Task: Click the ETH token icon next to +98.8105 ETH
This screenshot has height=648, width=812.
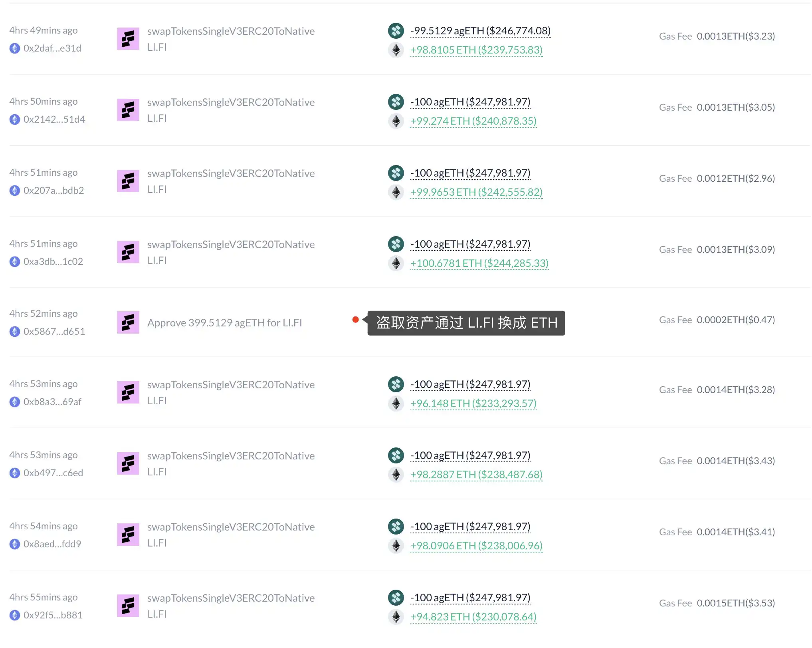Action: pyautogui.click(x=396, y=50)
